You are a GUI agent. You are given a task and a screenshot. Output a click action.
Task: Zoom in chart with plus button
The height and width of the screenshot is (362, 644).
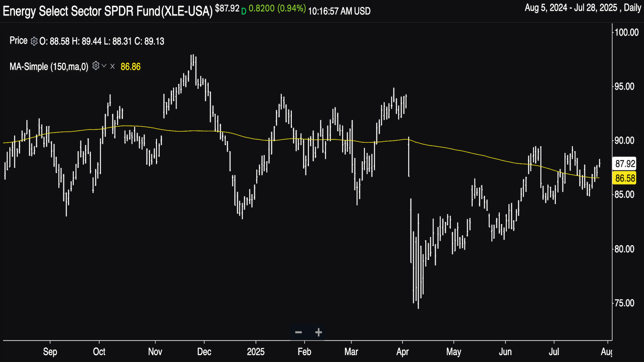[319, 332]
